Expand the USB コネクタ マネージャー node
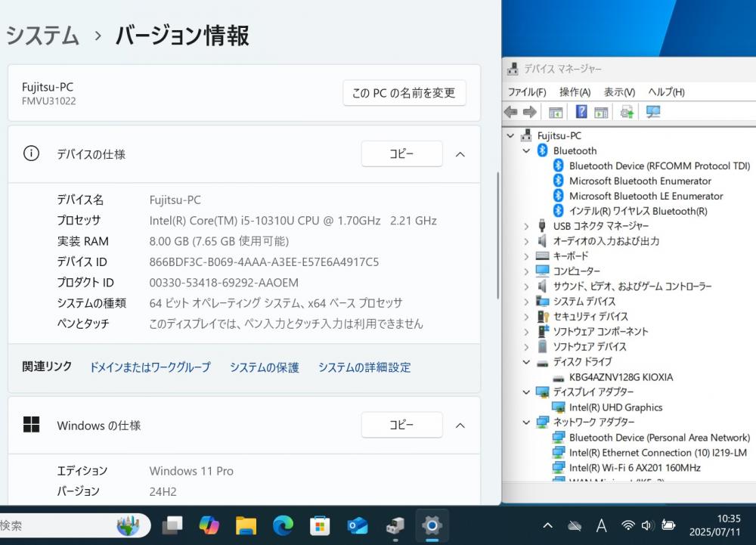The image size is (756, 545). [x=526, y=226]
